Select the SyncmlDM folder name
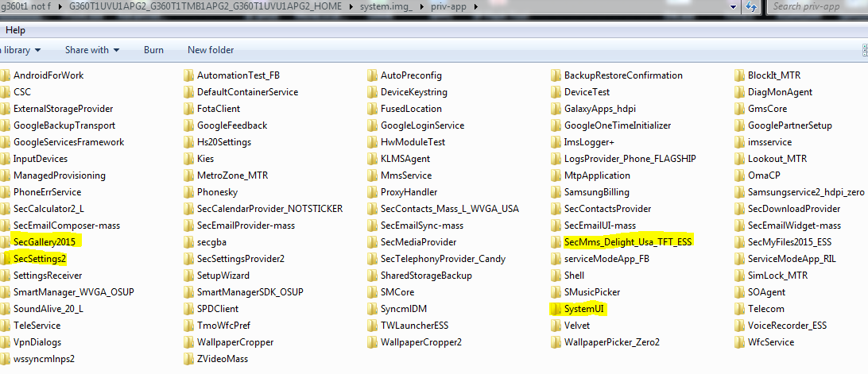The height and width of the screenshot is (374, 868). coord(404,309)
